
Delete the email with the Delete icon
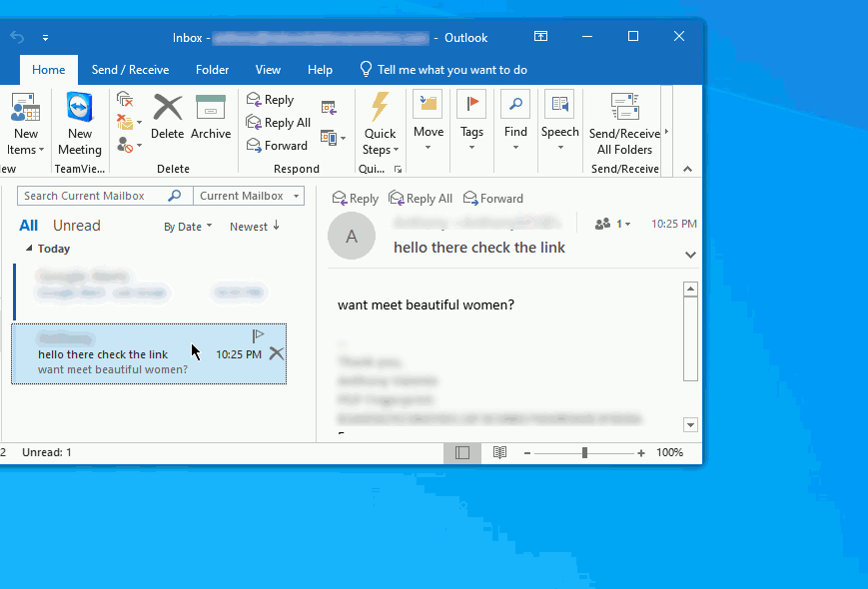pos(167,118)
